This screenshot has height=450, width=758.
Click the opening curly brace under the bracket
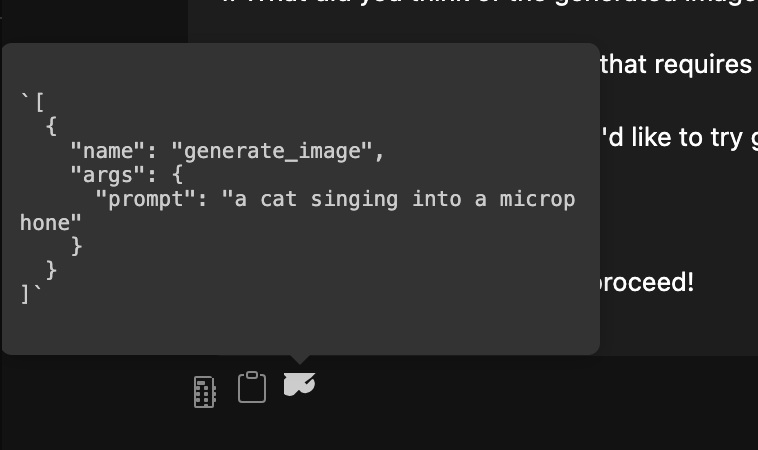tap(51, 127)
